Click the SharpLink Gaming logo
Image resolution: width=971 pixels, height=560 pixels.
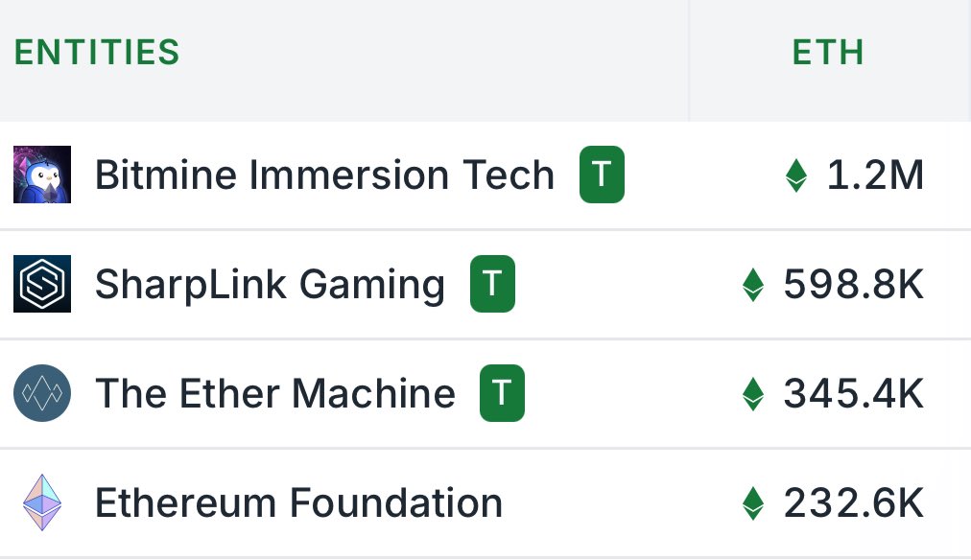tap(41, 284)
